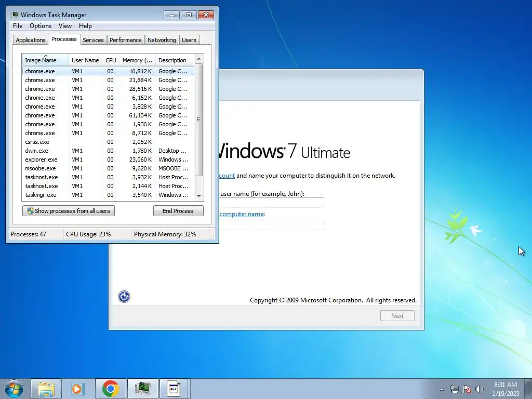Sort by Memory column header

click(x=137, y=60)
